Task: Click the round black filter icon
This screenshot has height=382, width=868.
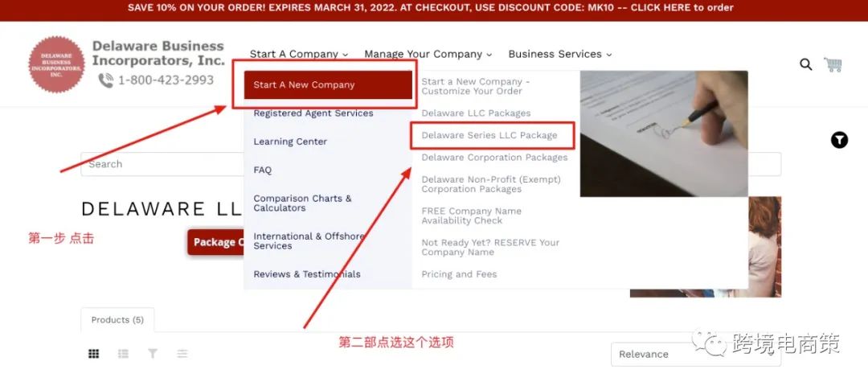Action: pos(839,140)
